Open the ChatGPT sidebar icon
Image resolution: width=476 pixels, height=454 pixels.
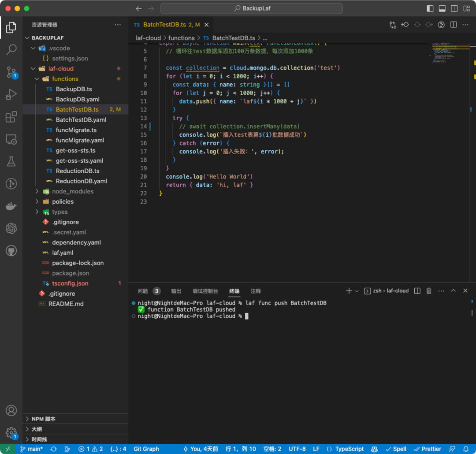click(x=11, y=228)
